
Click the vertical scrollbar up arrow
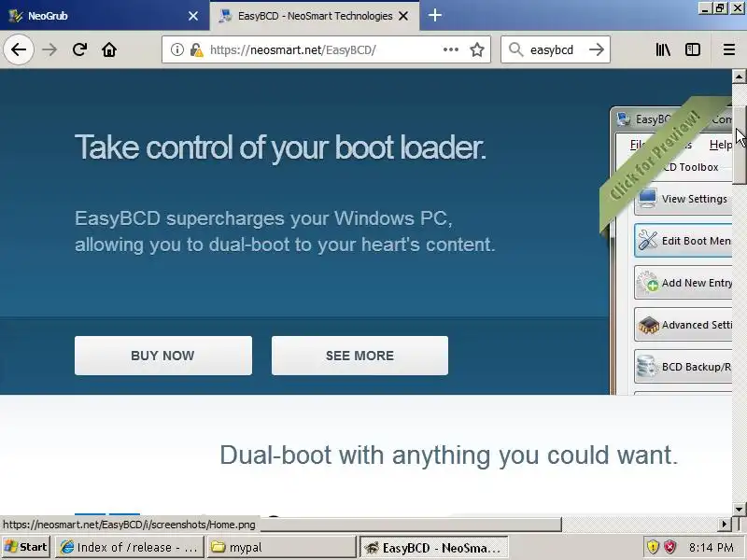click(x=739, y=77)
